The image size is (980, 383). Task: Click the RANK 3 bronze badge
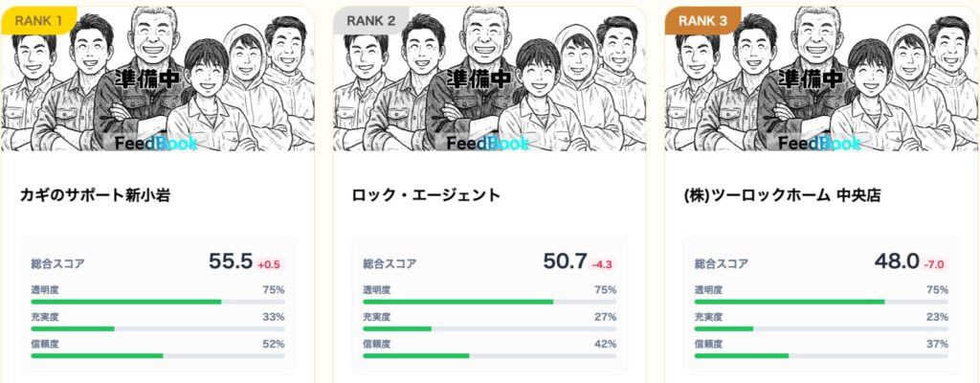(x=702, y=18)
